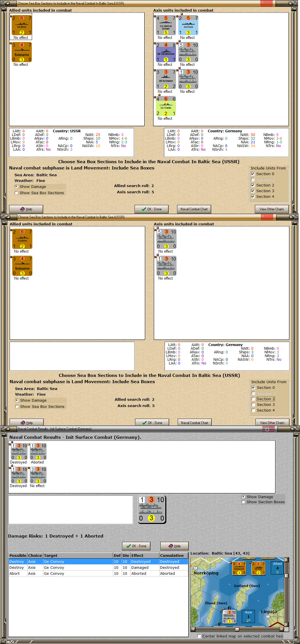
Task: Click the CA Foch unit counter
Action: (x=188, y=25)
